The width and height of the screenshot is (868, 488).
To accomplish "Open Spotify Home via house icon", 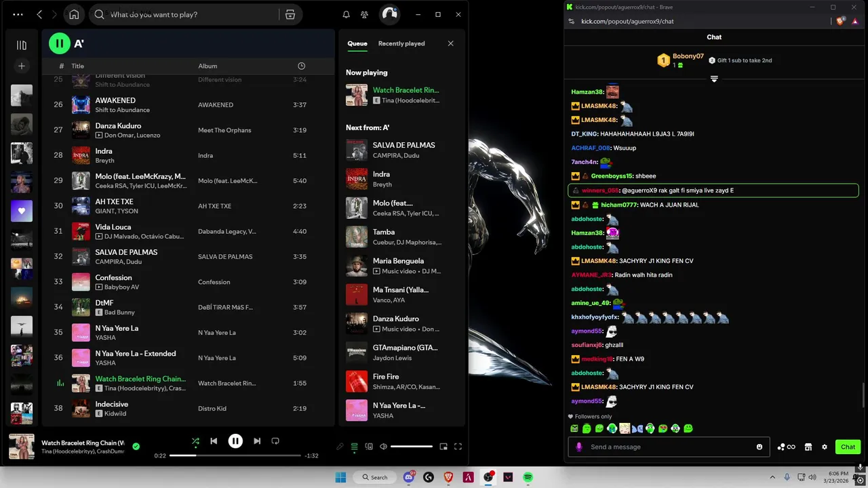I will [x=74, y=14].
